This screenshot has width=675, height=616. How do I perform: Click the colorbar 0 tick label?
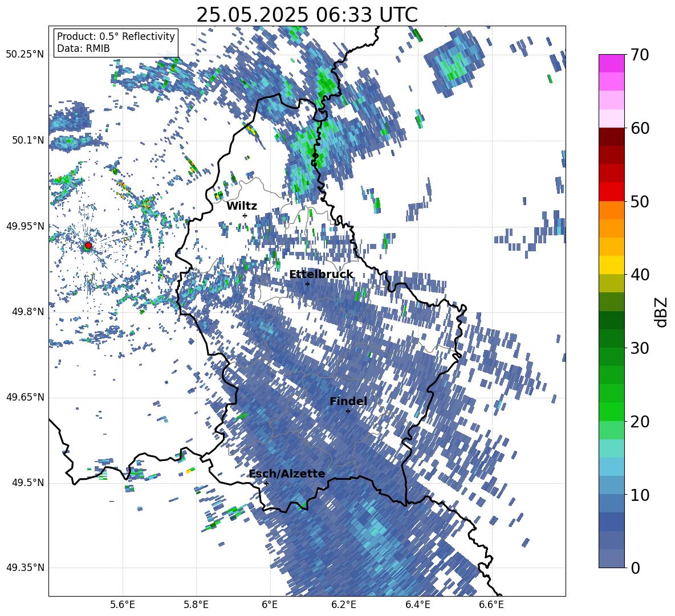click(x=635, y=568)
